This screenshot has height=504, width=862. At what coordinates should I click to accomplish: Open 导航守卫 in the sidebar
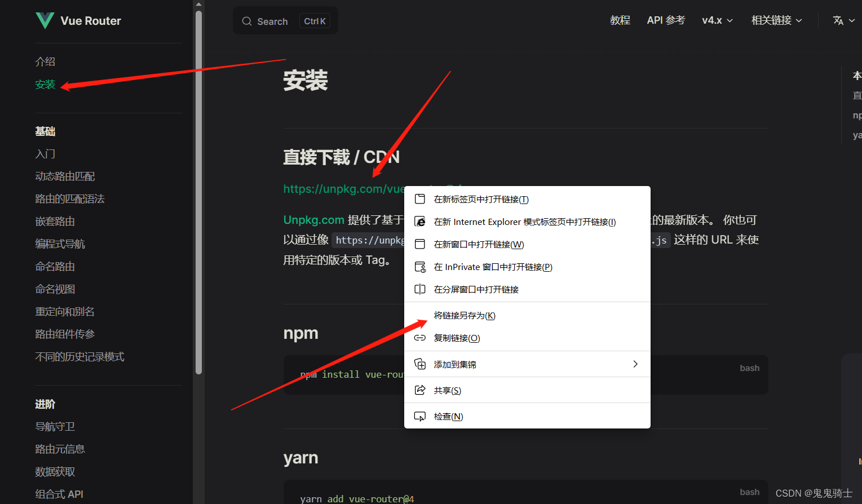click(55, 427)
